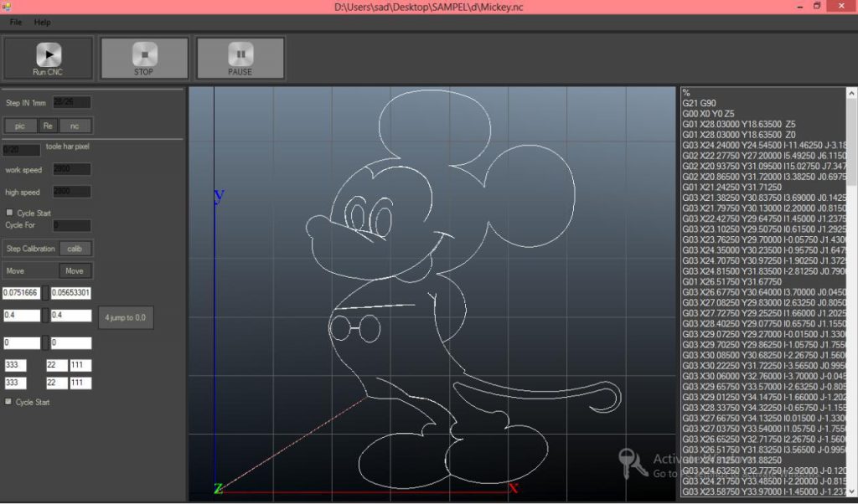Image resolution: width=858 pixels, height=504 pixels.
Task: Focus the high speed field
Action: (x=72, y=192)
